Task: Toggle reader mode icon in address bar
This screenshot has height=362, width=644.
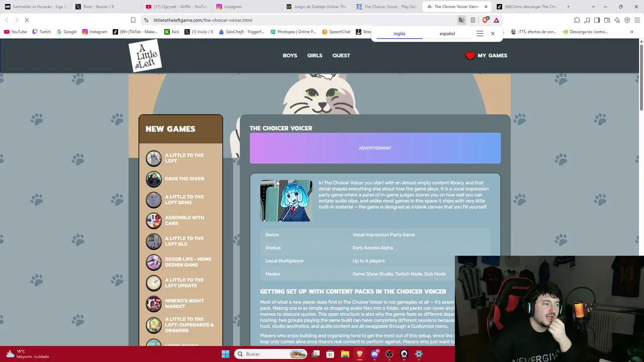Action: 473,20
